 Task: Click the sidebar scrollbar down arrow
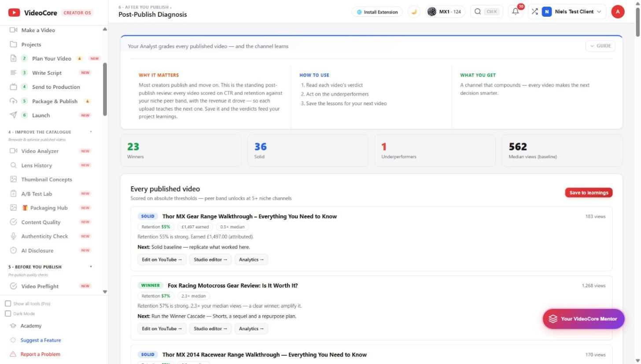click(105, 292)
